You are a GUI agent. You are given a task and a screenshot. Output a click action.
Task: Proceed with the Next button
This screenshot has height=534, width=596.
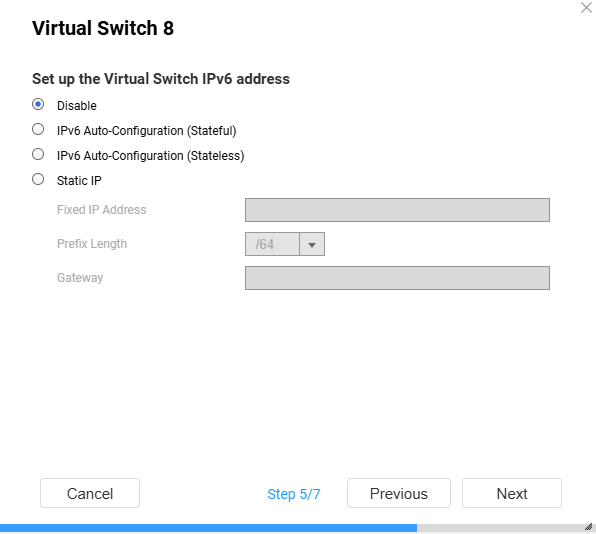(x=512, y=493)
